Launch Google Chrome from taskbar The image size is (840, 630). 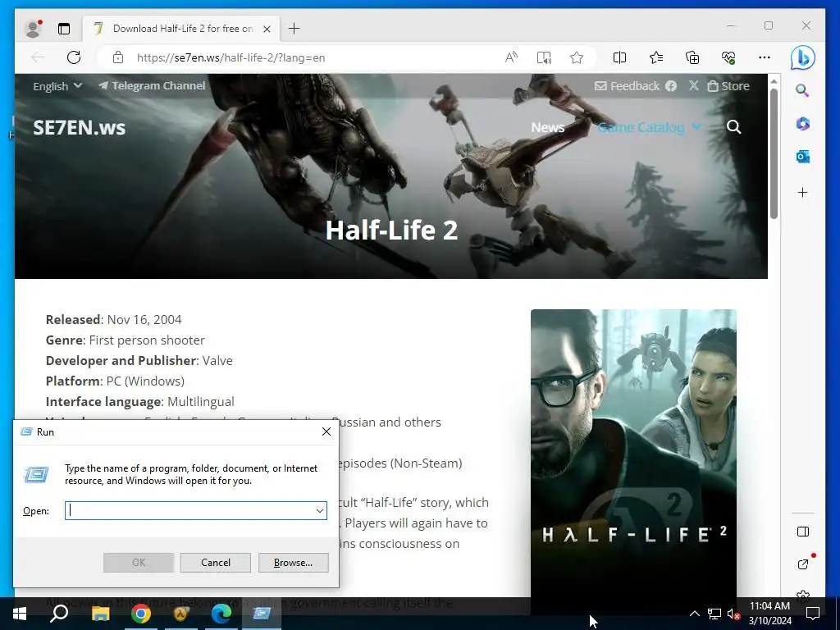tap(141, 614)
